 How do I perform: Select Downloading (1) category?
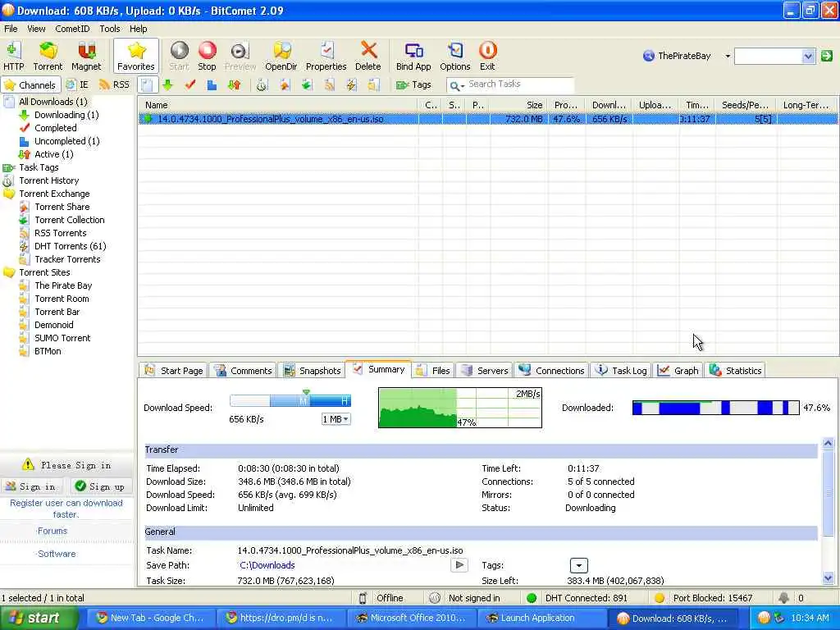(66, 115)
